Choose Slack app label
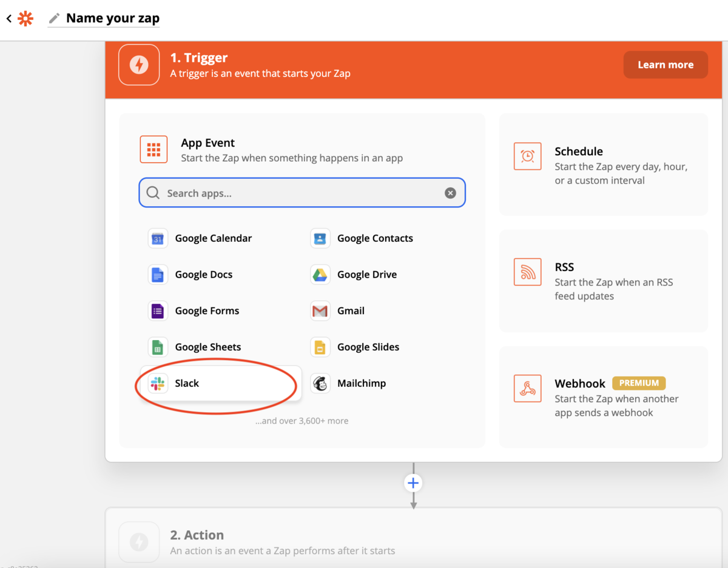This screenshot has height=568, width=728. point(187,383)
